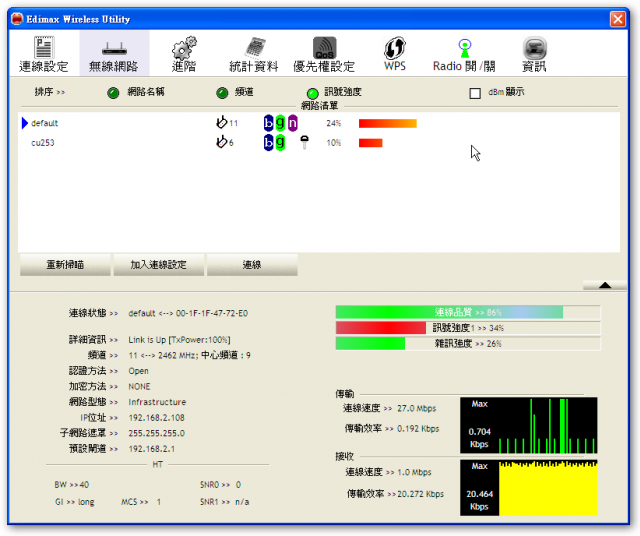Click the 訊號強度1 34% bar

tap(468, 328)
